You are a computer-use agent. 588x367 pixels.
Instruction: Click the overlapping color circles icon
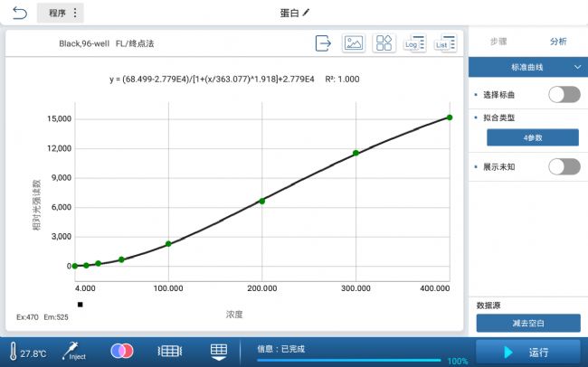pyautogui.click(x=123, y=351)
